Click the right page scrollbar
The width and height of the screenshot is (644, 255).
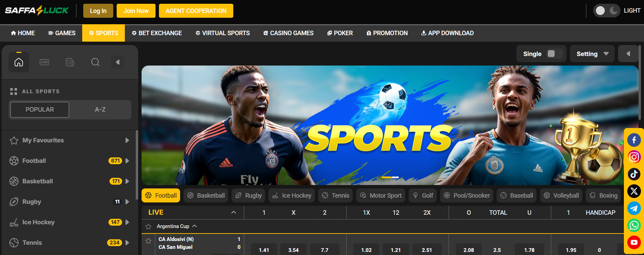[640, 82]
